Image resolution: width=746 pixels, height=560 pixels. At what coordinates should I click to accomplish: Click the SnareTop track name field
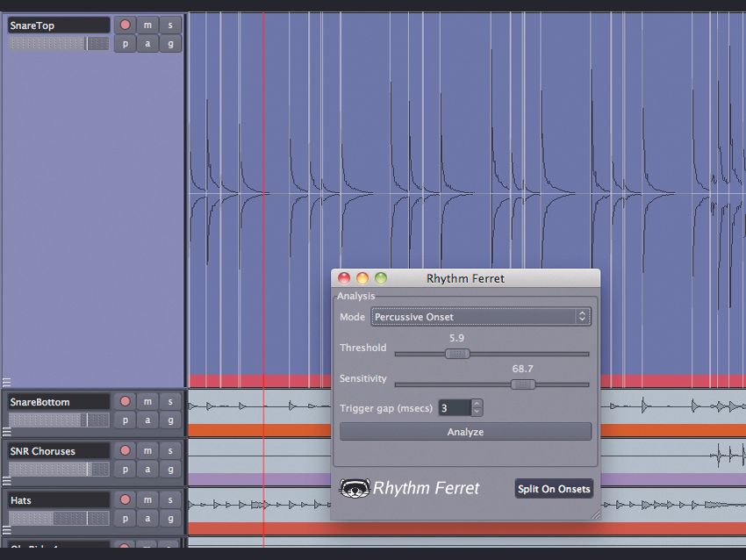[x=59, y=25]
